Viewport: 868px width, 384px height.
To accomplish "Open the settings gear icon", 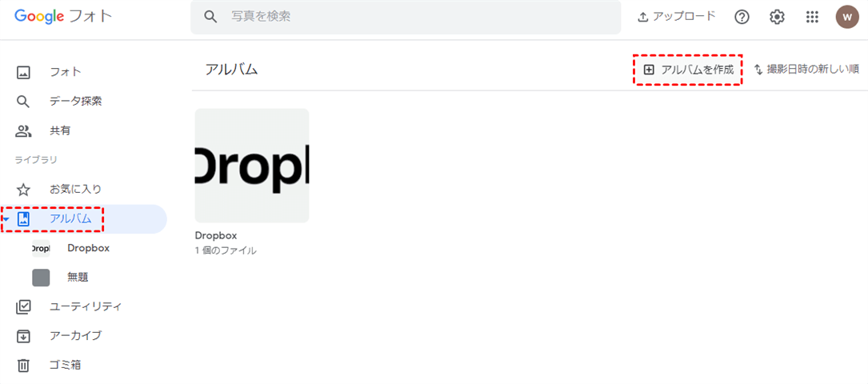I will tap(777, 17).
